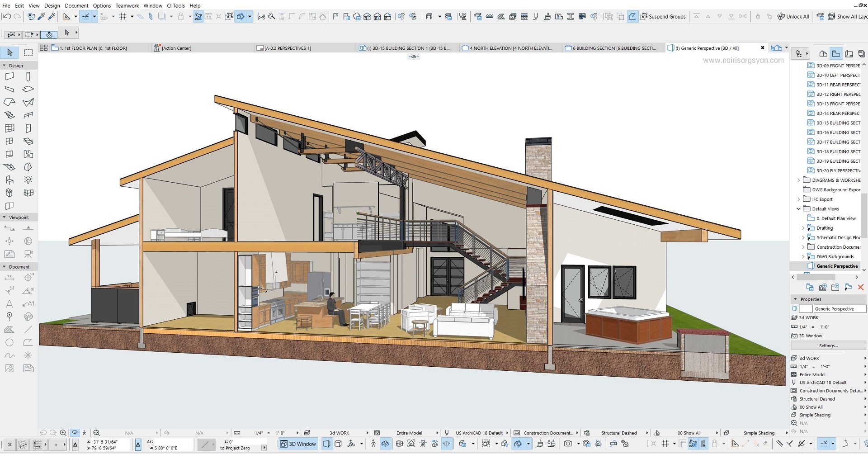This screenshot has height=454, width=868.
Task: Select the Fill tool
Action: [x=9, y=329]
